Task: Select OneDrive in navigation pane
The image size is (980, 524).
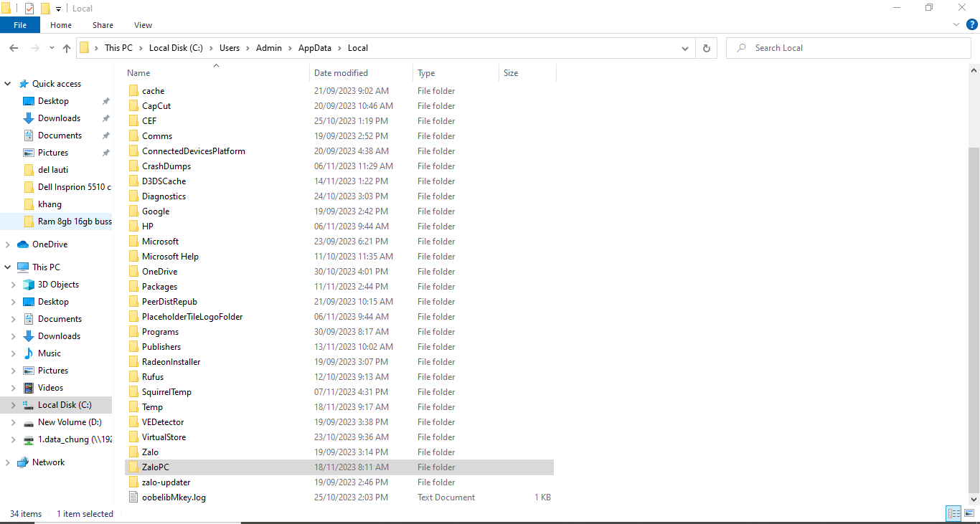Action: coord(50,244)
